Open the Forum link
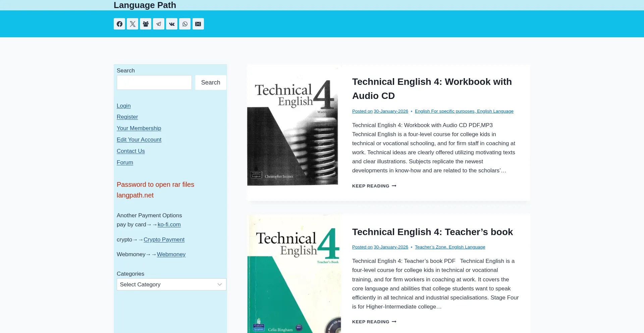Screen dimensions: 644x333 pos(125,162)
